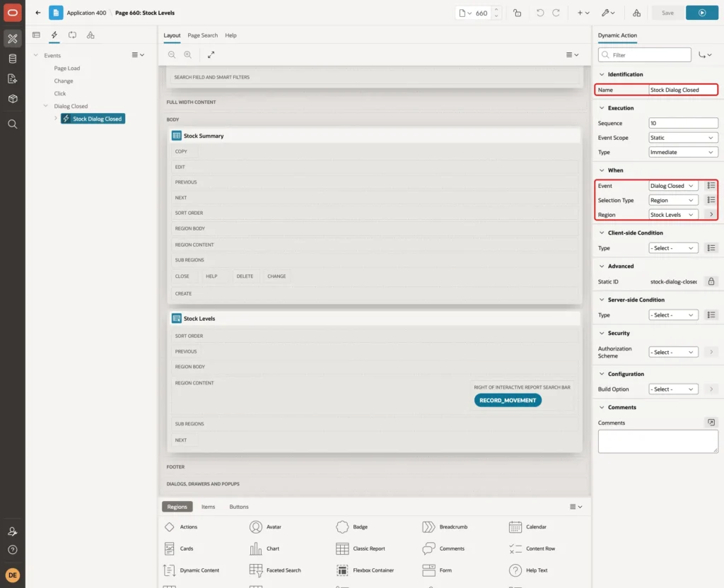Open the execution Type Immediate dropdown

(x=683, y=153)
